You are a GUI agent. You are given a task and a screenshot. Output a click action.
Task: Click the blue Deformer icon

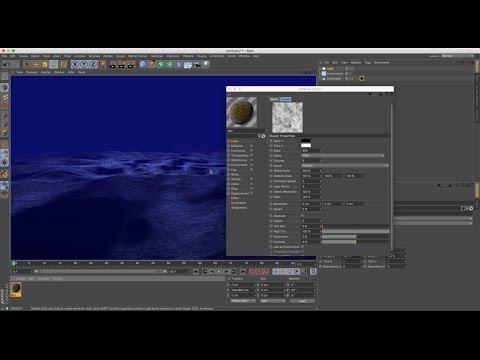click(x=179, y=64)
